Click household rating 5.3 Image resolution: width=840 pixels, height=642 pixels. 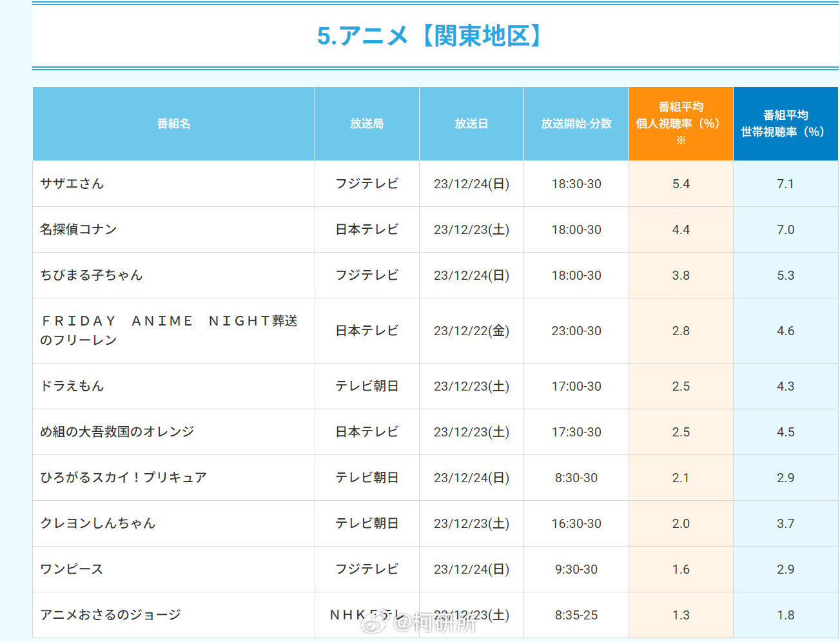click(785, 275)
